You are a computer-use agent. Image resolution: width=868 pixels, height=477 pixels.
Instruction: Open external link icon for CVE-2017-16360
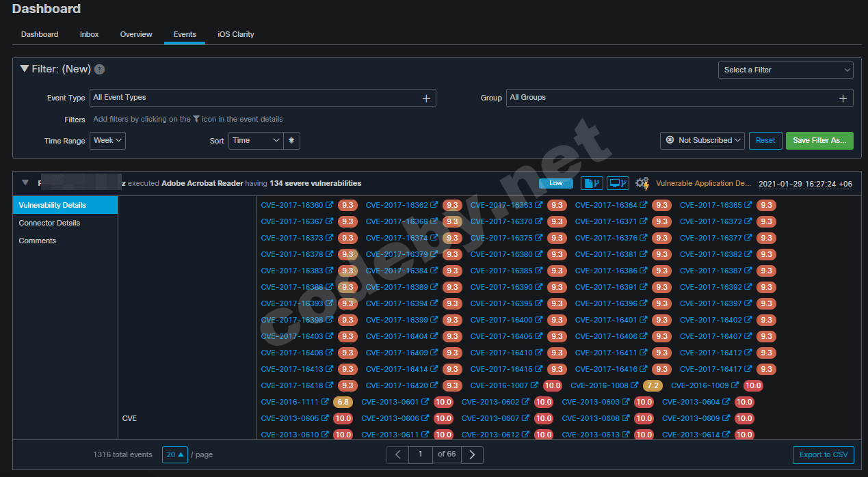(330, 205)
